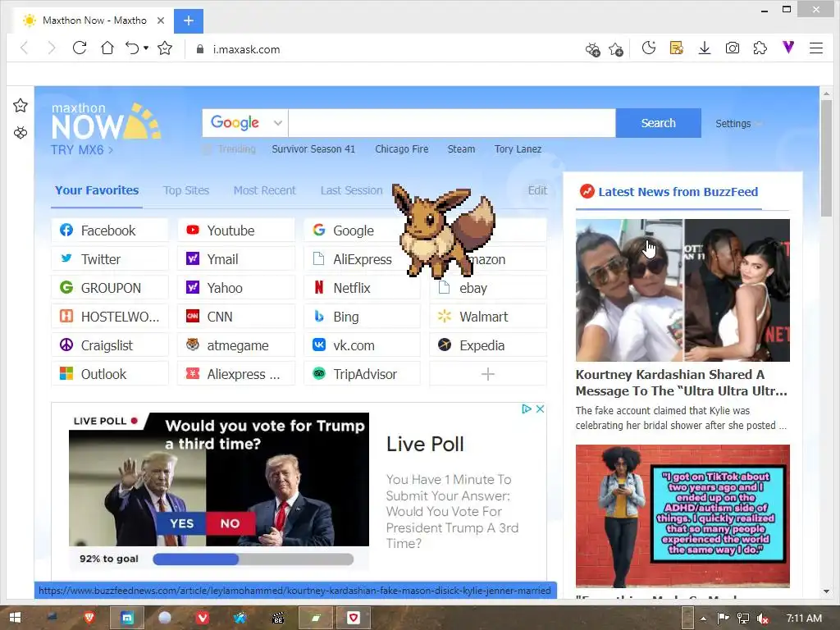The width and height of the screenshot is (840, 630).
Task: Take a screenshot with the camera icon
Action: (733, 48)
